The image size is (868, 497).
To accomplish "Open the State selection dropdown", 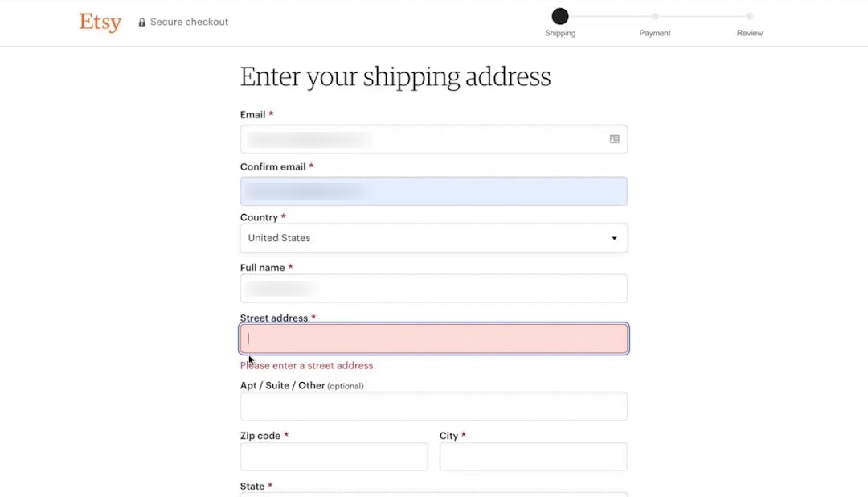I will click(x=433, y=494).
